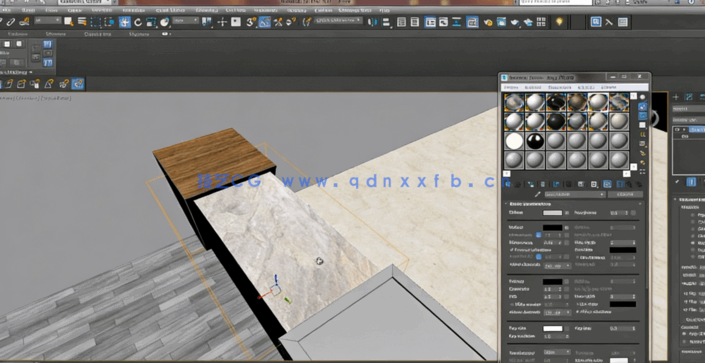Image resolution: width=705 pixels, height=363 pixels.
Task: Click Assign Material to Selection icon
Action: tap(531, 184)
